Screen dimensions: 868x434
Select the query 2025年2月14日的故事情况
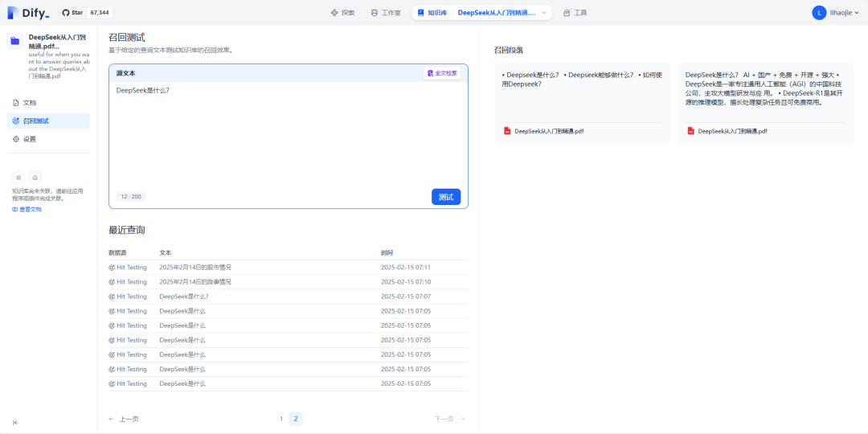pyautogui.click(x=194, y=282)
